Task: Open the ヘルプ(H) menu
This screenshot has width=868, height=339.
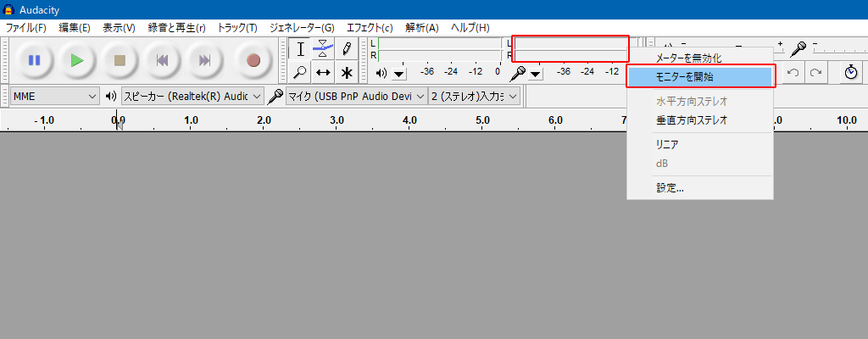Action: (470, 27)
